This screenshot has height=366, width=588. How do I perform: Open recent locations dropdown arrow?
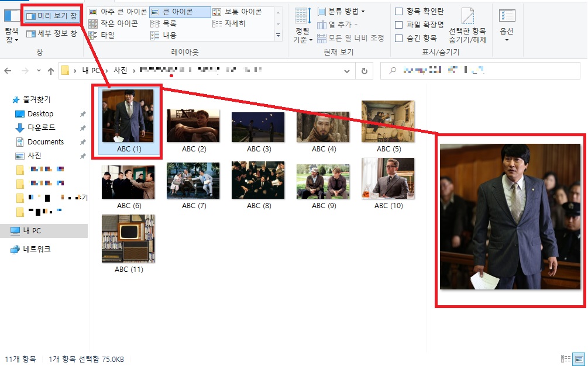tap(39, 71)
